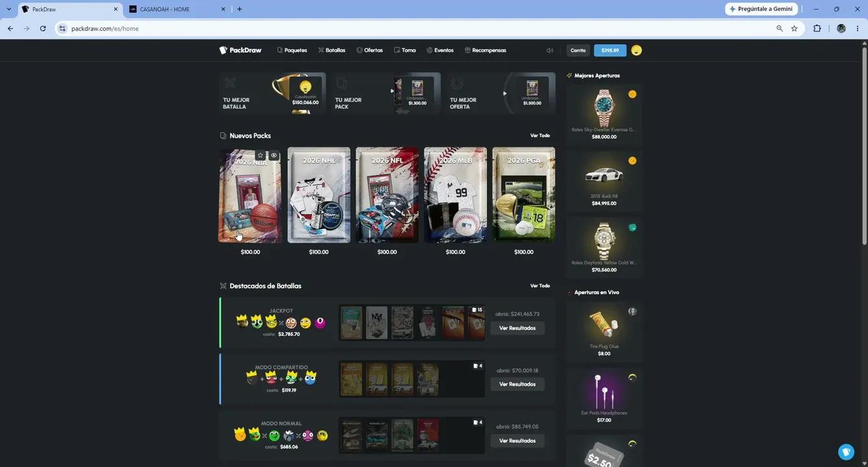Click the small arrow on the Tu Mejor Pack card
The image size is (868, 467).
pyautogui.click(x=392, y=91)
